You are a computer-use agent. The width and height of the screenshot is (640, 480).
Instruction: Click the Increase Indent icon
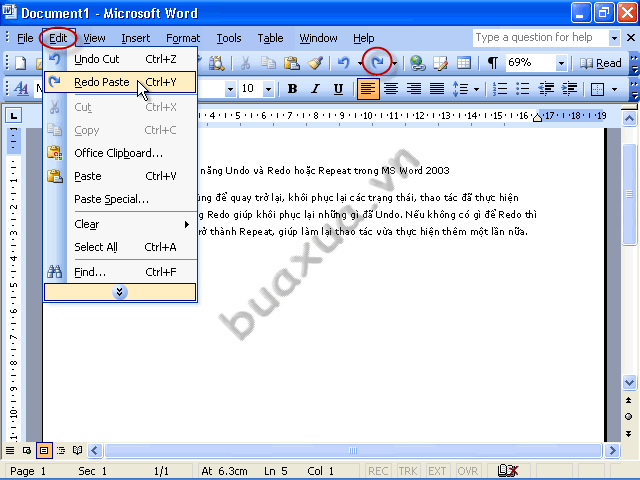pyautogui.click(x=569, y=89)
